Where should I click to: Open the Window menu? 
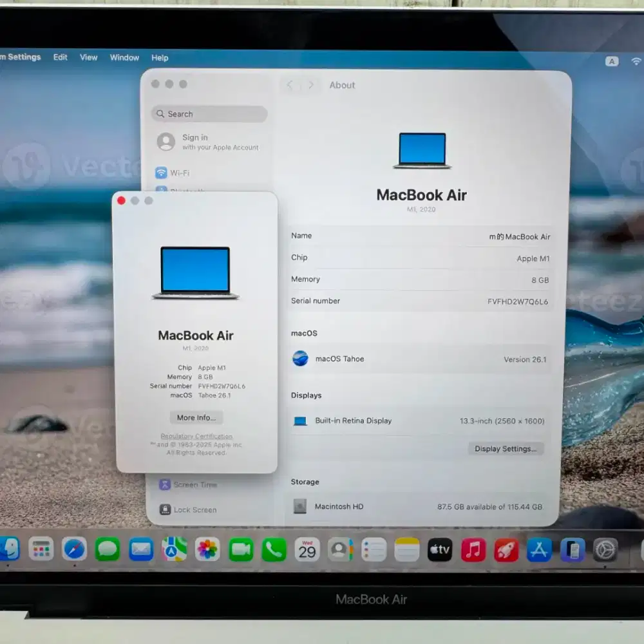124,57
